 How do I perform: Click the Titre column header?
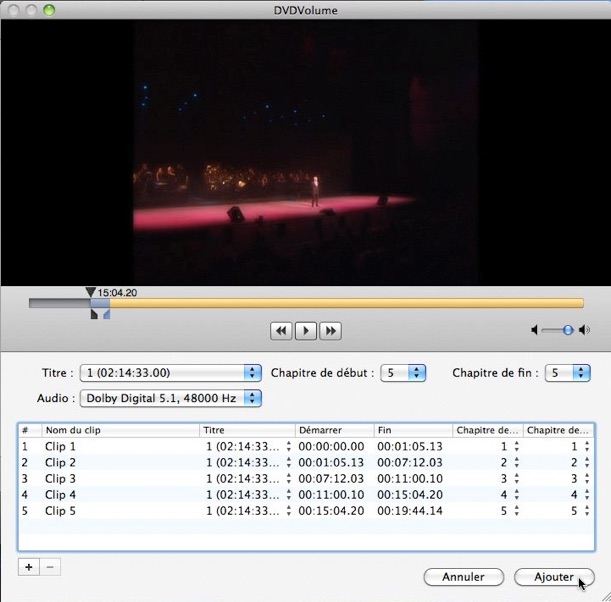click(247, 430)
